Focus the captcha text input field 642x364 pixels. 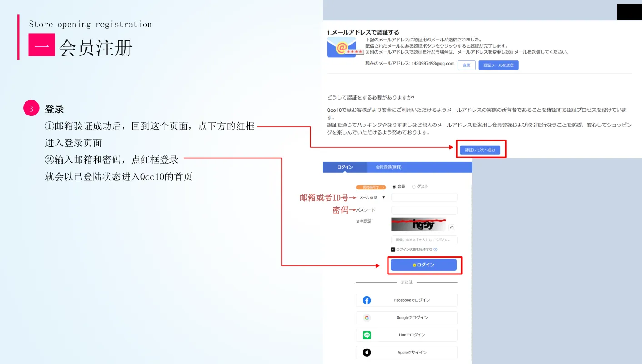pyautogui.click(x=424, y=240)
